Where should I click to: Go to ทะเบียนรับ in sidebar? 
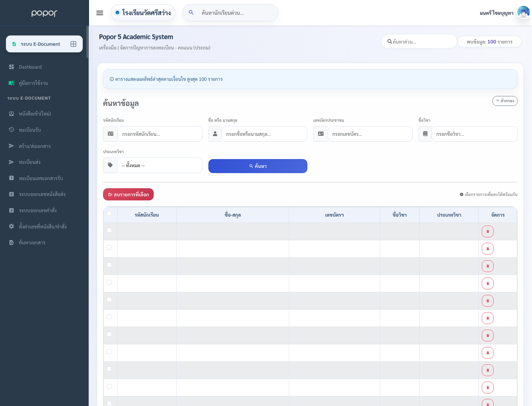[30, 130]
